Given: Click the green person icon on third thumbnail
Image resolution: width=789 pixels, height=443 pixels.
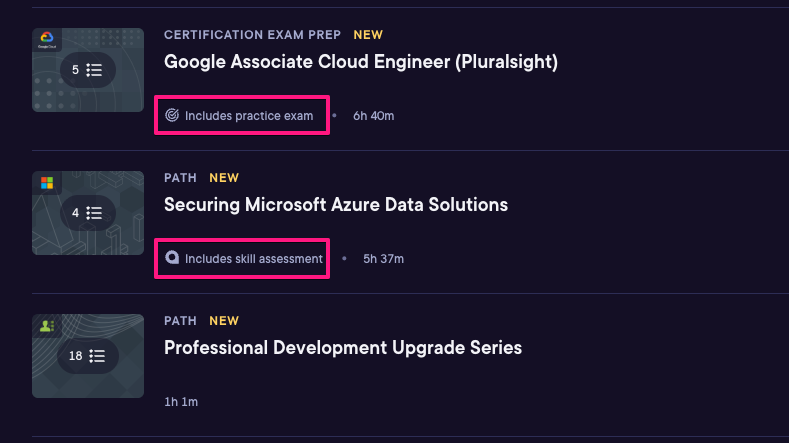Looking at the screenshot, I should pyautogui.click(x=46, y=326).
